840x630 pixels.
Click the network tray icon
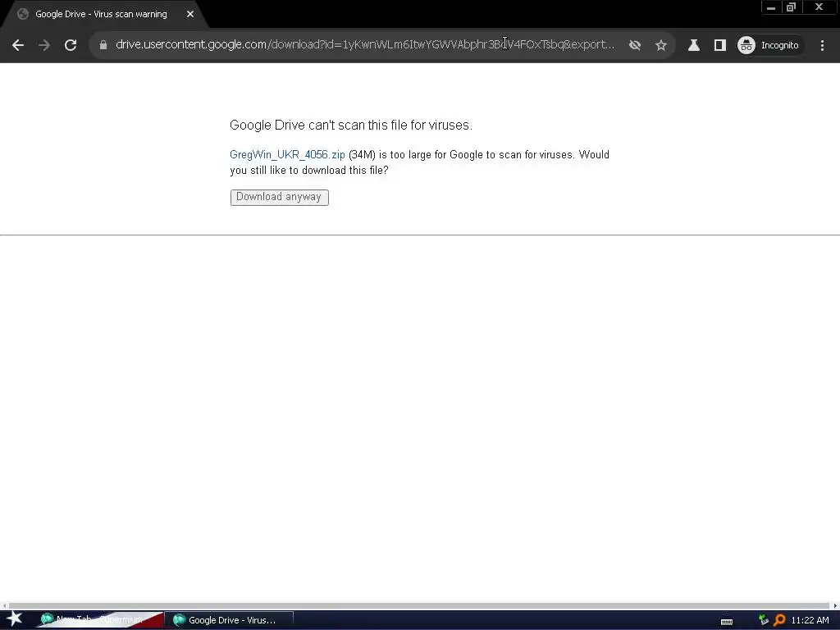pos(763,620)
